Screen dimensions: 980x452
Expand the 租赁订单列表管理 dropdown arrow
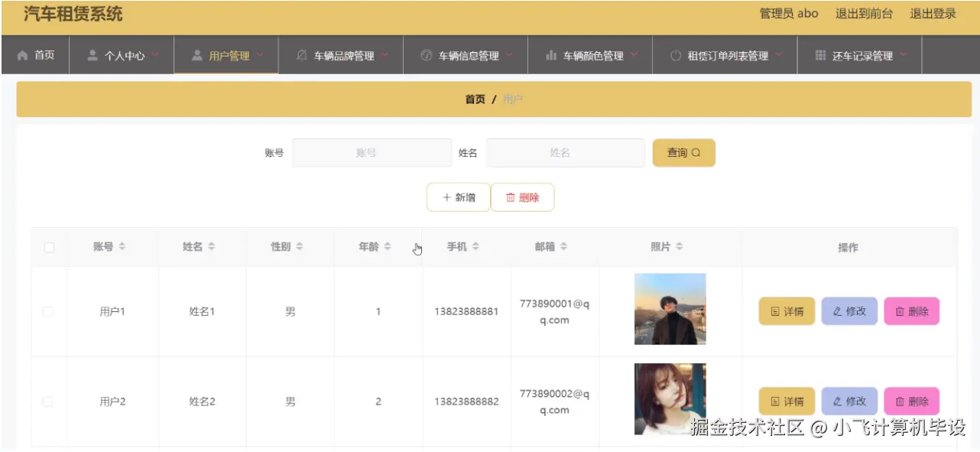click(779, 55)
